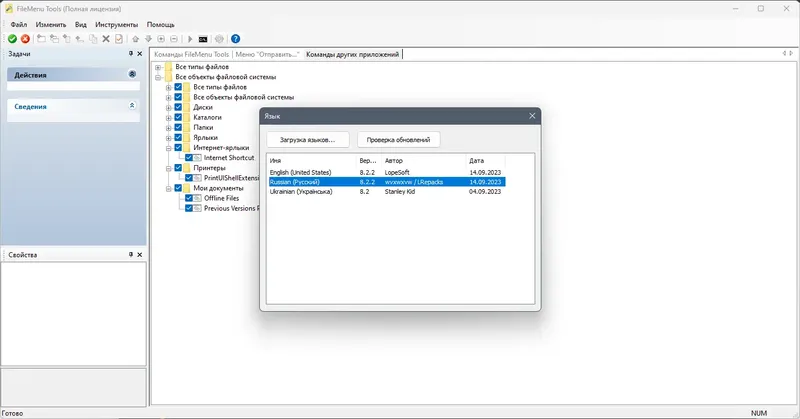Expand the Диски tree node
The image size is (800, 419).
point(168,108)
